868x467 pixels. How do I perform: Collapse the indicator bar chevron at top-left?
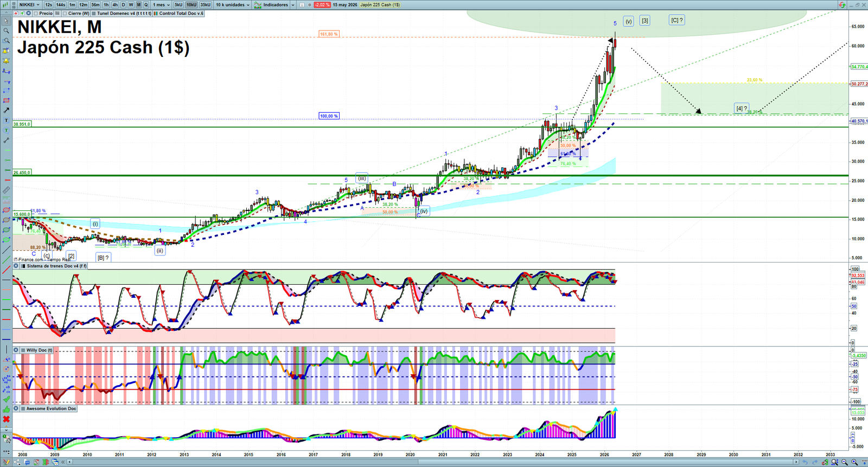pyautogui.click(x=6, y=13)
